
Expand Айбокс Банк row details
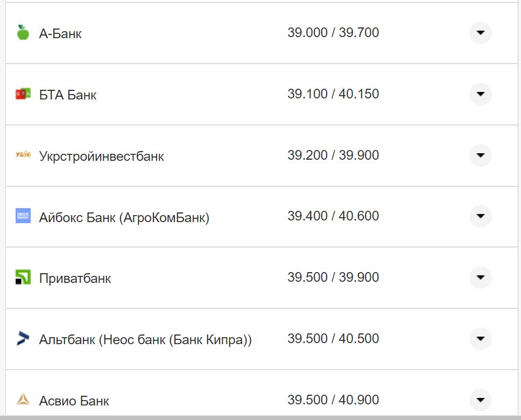click(x=480, y=216)
